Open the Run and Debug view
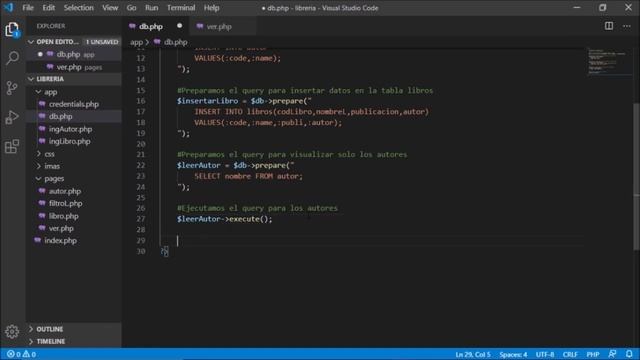 pyautogui.click(x=12, y=118)
